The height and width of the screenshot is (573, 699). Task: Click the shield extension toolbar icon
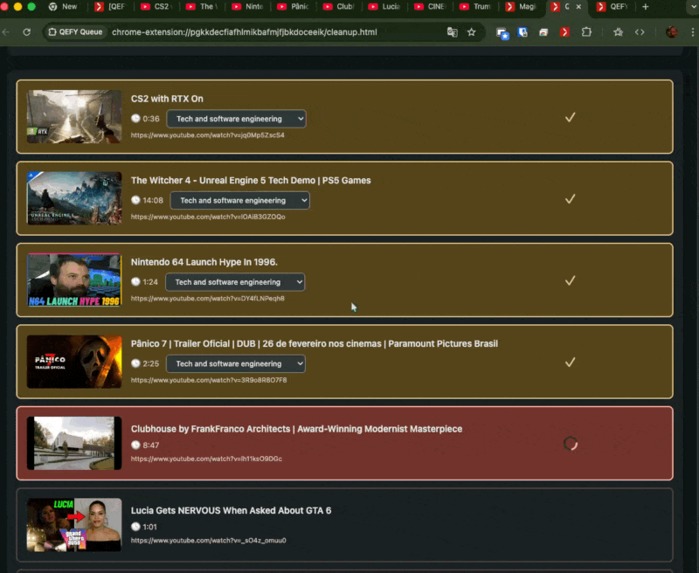tap(522, 32)
